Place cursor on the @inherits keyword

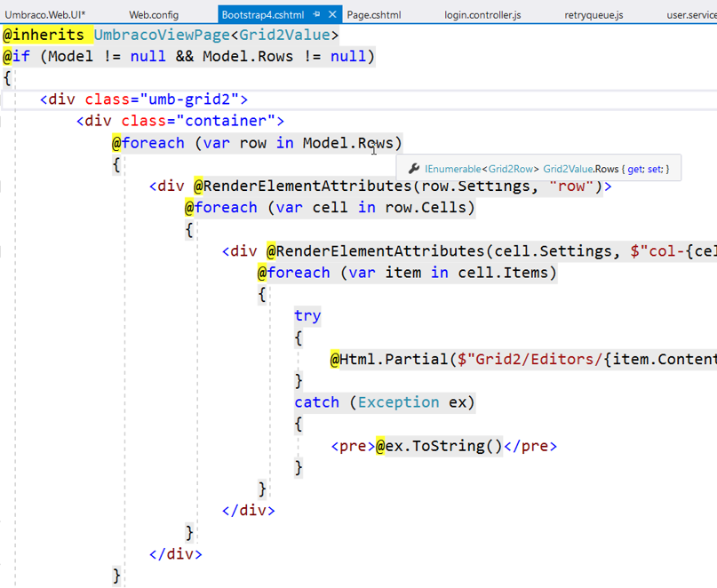tap(44, 35)
